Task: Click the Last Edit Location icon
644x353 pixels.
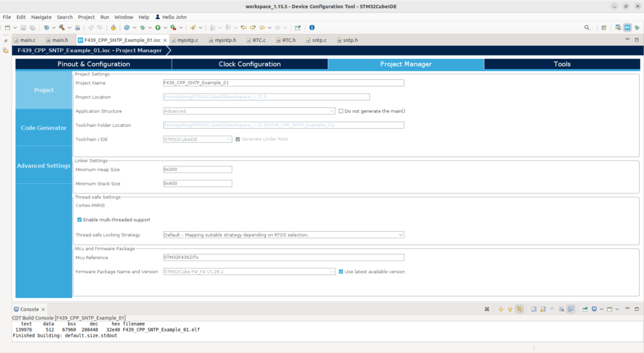Action: 243,28
